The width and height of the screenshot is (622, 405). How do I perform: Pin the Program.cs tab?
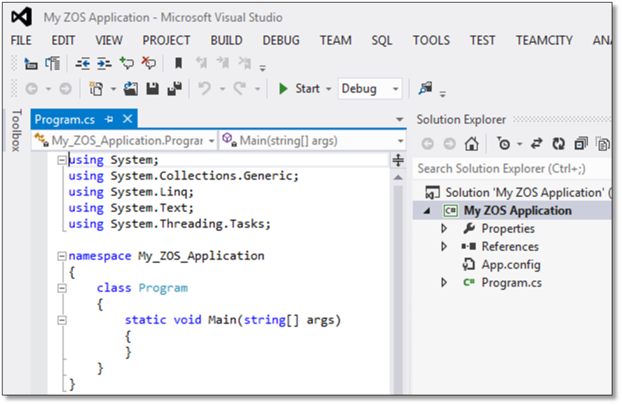pos(109,119)
